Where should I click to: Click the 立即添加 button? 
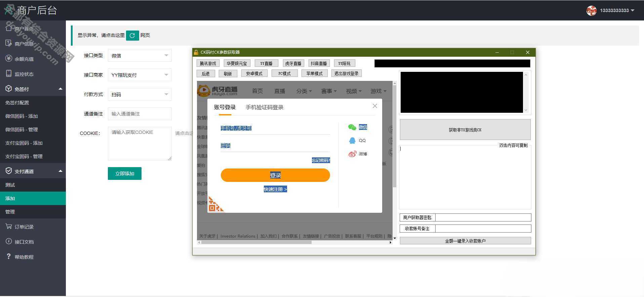tap(125, 174)
